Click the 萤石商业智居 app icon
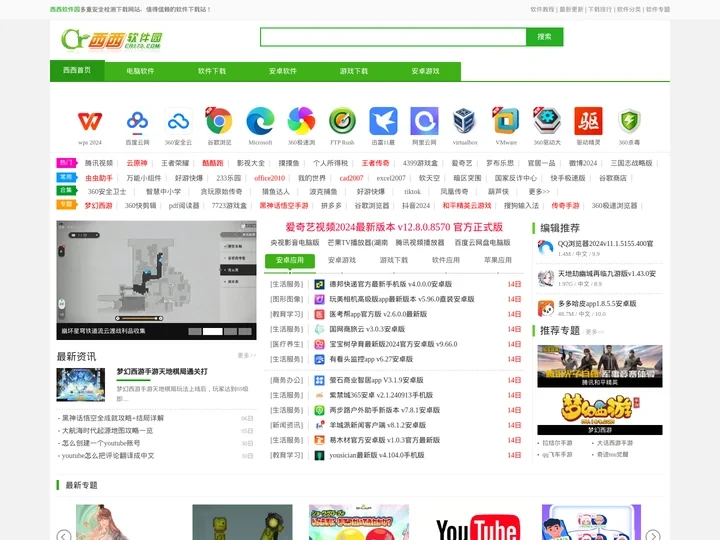The image size is (720, 540). click(319, 380)
